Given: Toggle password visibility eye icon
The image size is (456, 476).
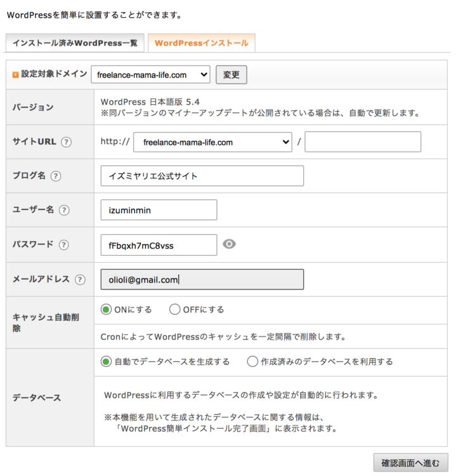Looking at the screenshot, I should [x=229, y=244].
